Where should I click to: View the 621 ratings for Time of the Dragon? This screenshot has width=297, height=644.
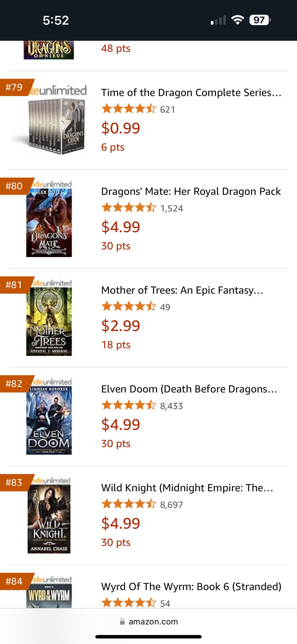pos(138,109)
